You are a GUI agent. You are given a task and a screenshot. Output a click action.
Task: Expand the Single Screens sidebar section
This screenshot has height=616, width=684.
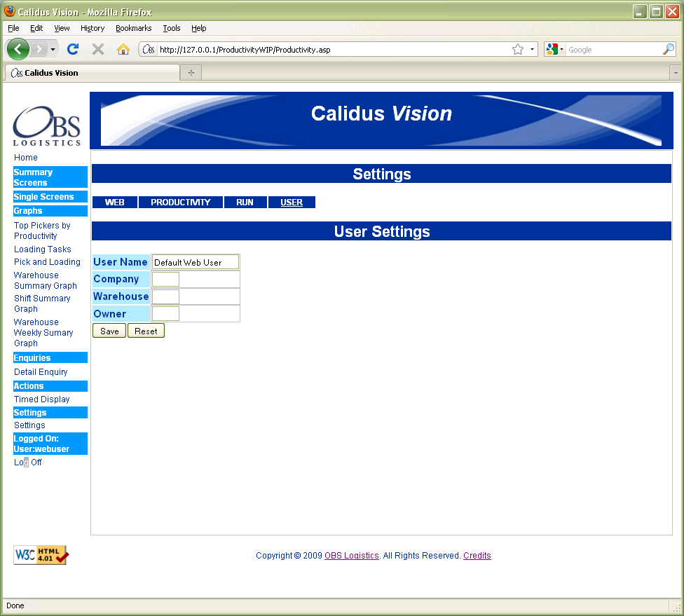click(50, 197)
